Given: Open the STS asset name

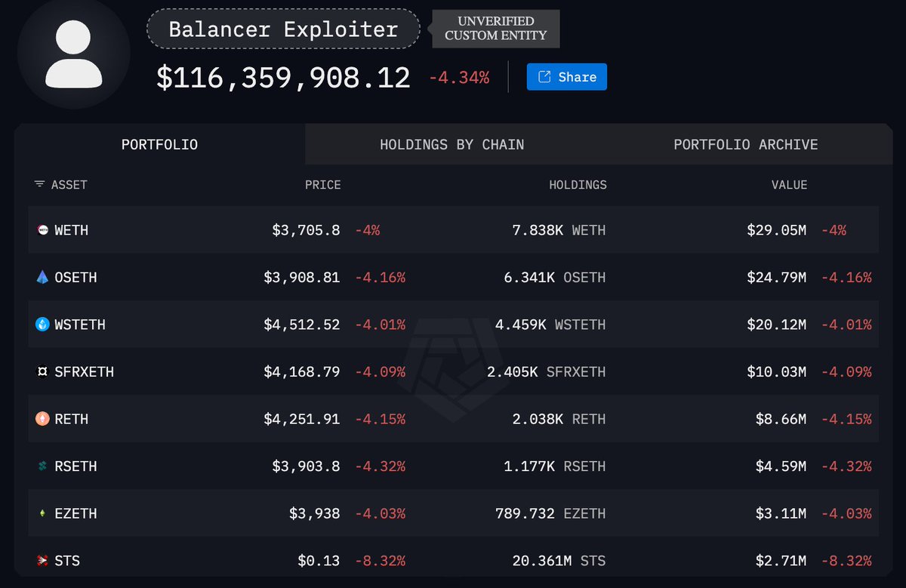Looking at the screenshot, I should coord(67,561).
